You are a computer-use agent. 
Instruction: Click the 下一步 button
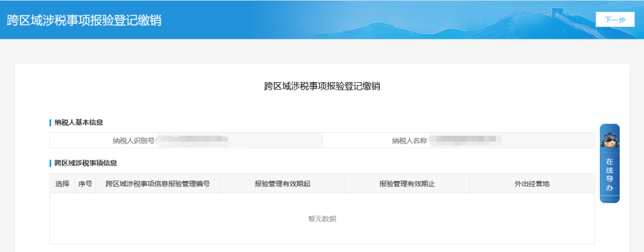(x=615, y=20)
